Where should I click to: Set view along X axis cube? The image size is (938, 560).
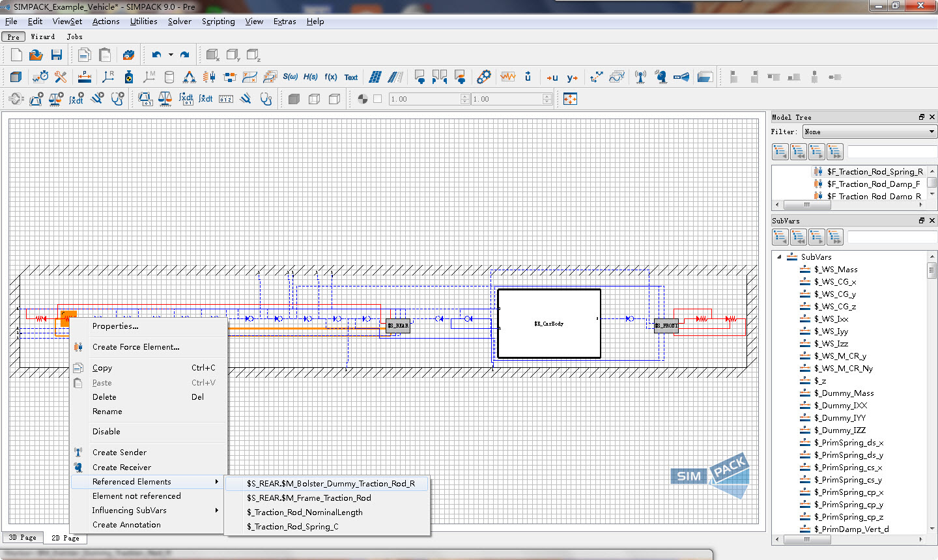212,55
